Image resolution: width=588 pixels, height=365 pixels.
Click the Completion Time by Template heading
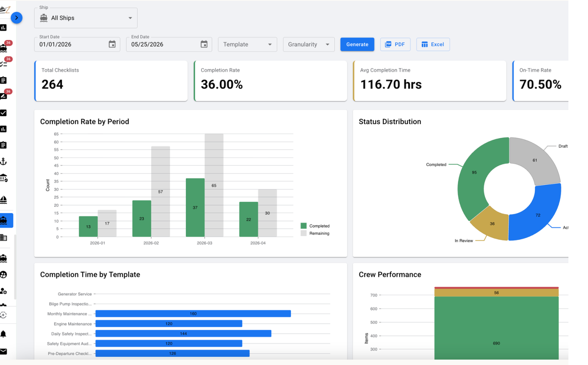90,275
